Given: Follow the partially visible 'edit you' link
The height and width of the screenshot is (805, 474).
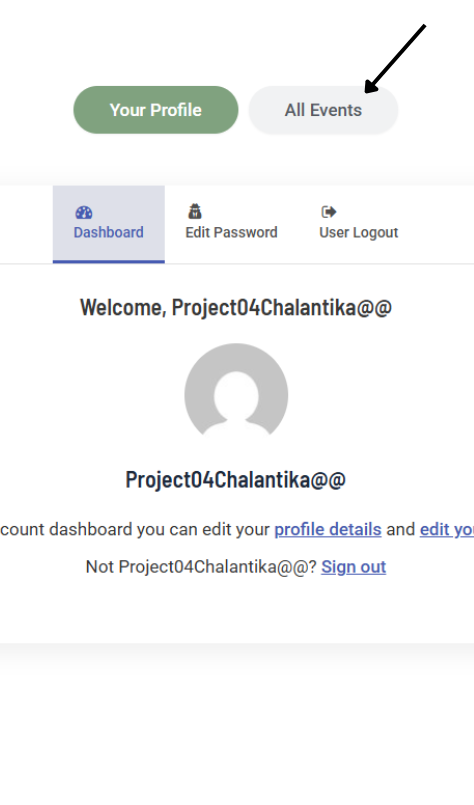Looking at the screenshot, I should [447, 529].
